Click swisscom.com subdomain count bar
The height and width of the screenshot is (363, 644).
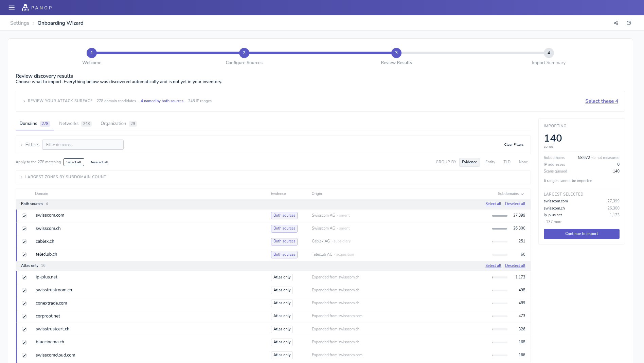[x=500, y=216]
